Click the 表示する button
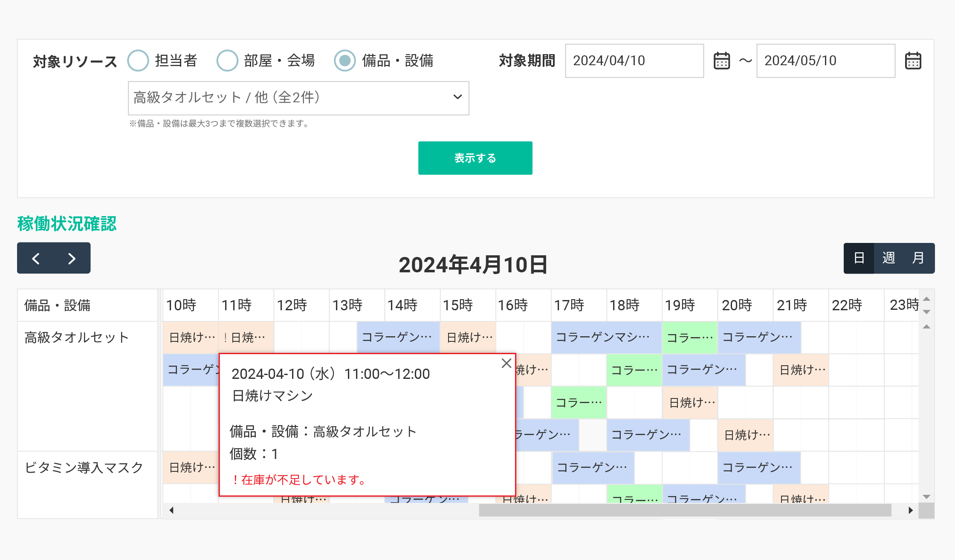 click(475, 158)
